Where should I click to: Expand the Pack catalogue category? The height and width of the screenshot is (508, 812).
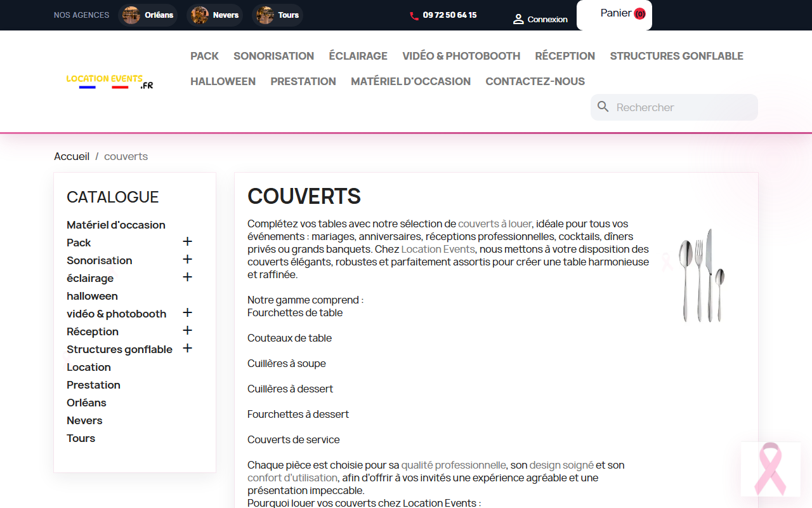[x=187, y=241]
